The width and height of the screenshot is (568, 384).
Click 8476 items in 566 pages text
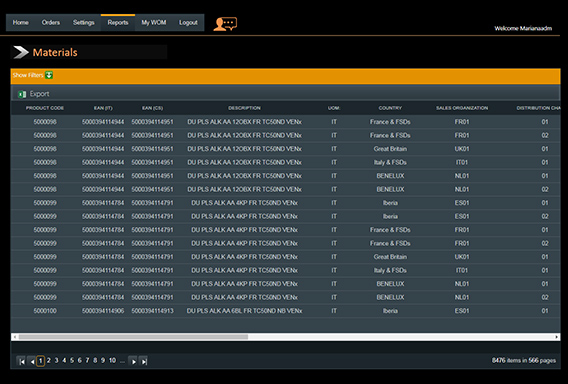coord(523,360)
